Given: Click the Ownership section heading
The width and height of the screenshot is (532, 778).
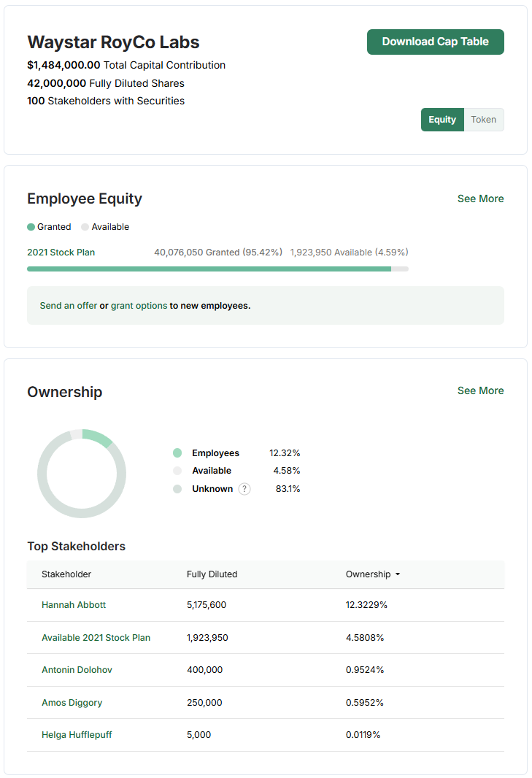Looking at the screenshot, I should [x=65, y=392].
